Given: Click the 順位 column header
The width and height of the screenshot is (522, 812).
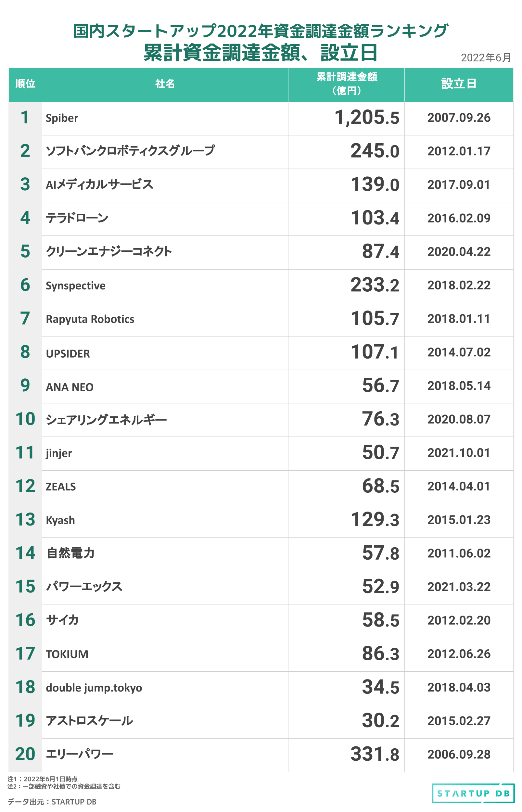Looking at the screenshot, I should (x=25, y=84).
